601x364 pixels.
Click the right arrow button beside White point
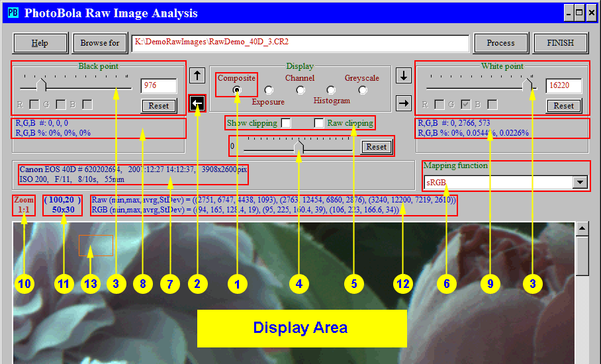click(403, 103)
